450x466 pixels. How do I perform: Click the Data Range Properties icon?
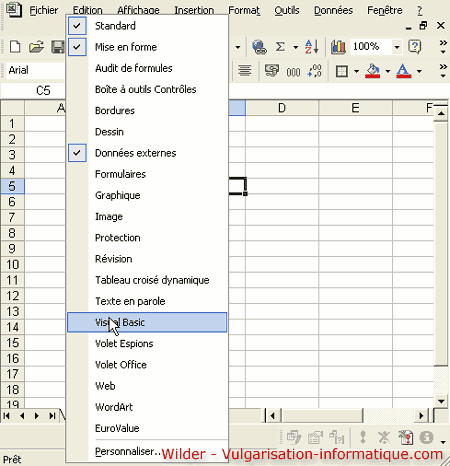(x=315, y=437)
